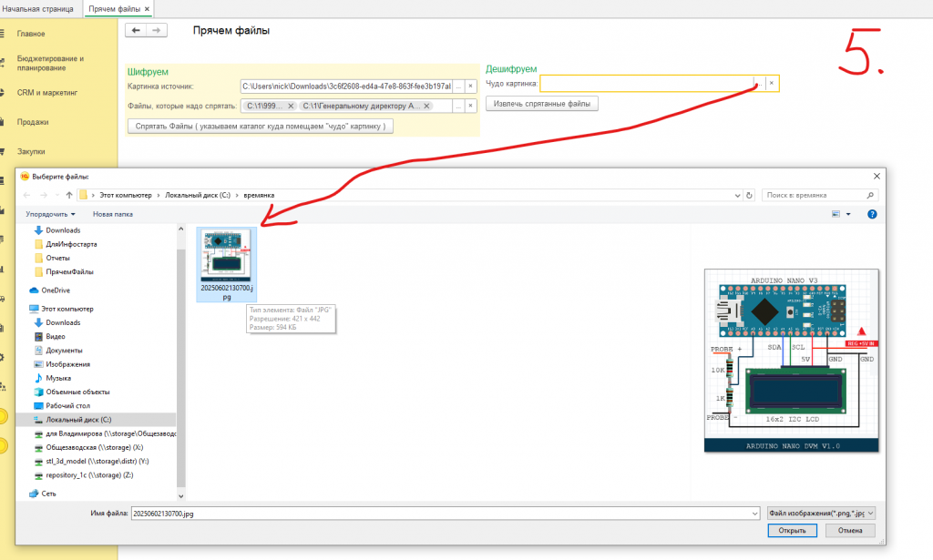Refresh the времянка folder view

(x=749, y=195)
